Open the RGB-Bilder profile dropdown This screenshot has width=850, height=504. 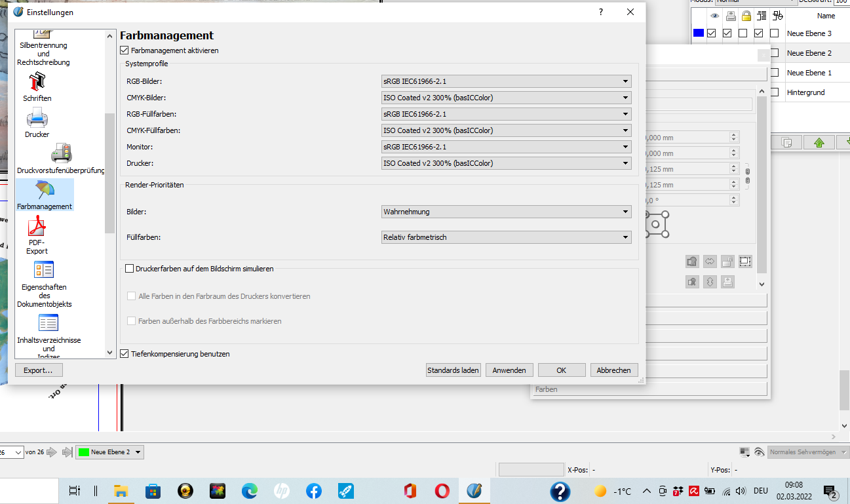(x=506, y=81)
